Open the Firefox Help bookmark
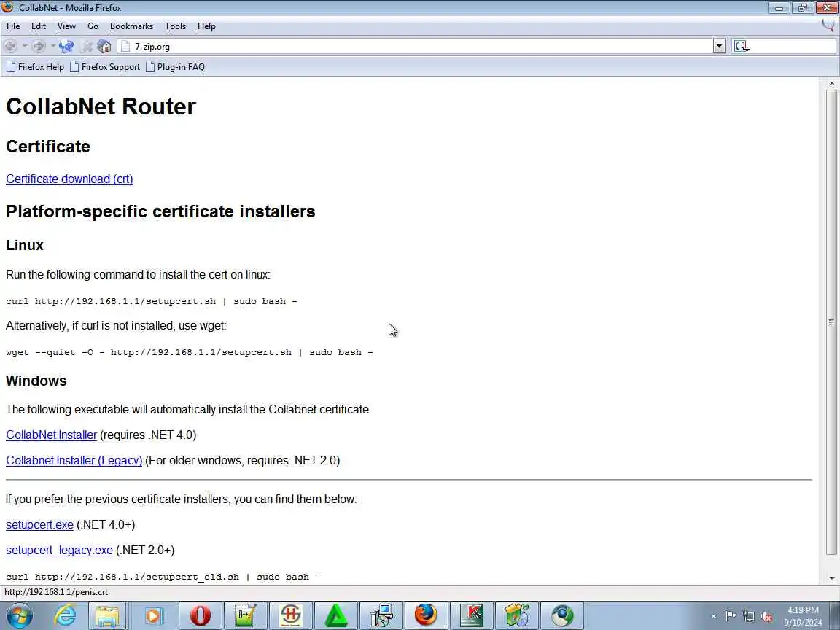Image resolution: width=840 pixels, height=630 pixels. 35,67
